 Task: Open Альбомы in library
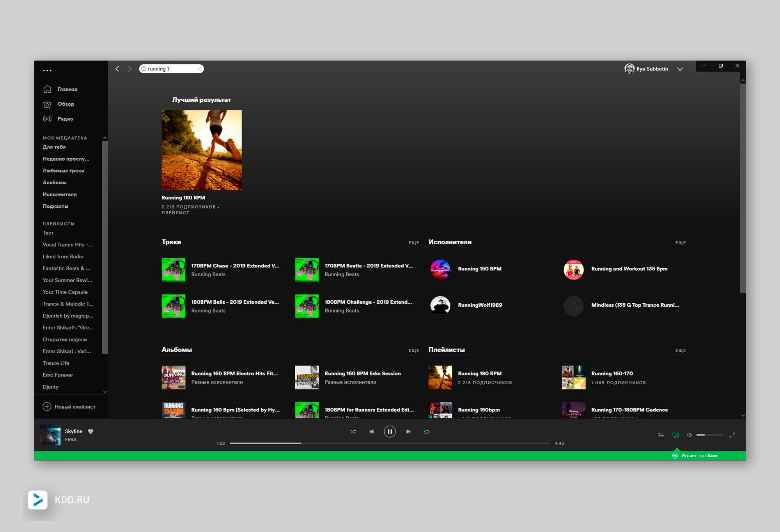tap(55, 182)
